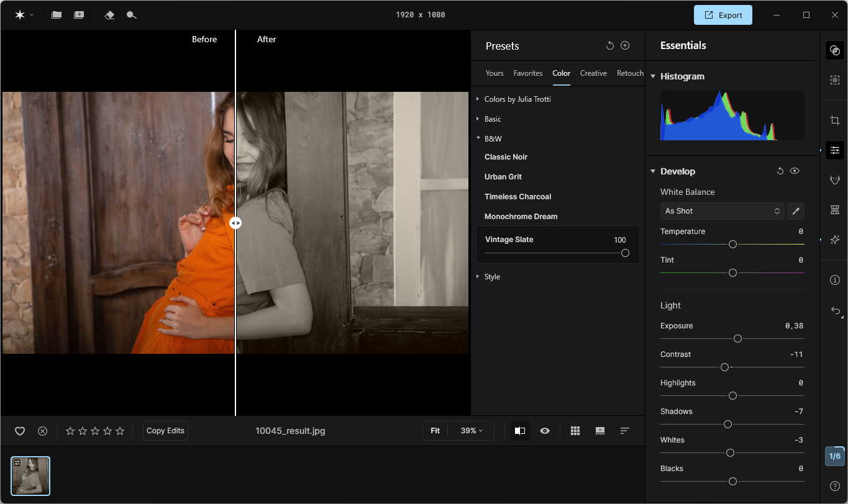The height and width of the screenshot is (504, 848).
Task: Switch to the Favorites presets tab
Action: 527,73
